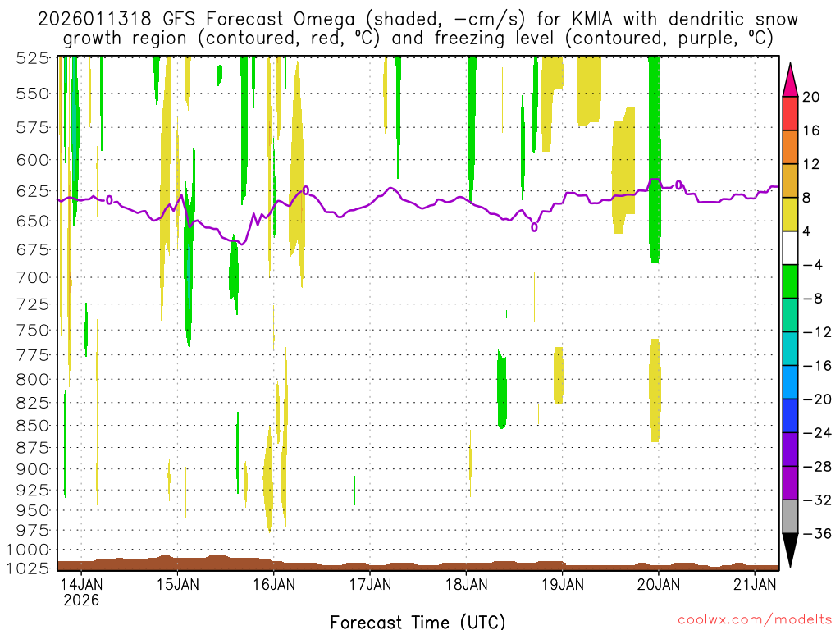Select the bright green colorbar segment between -4 and -8
The height and width of the screenshot is (630, 840).
tap(790, 282)
